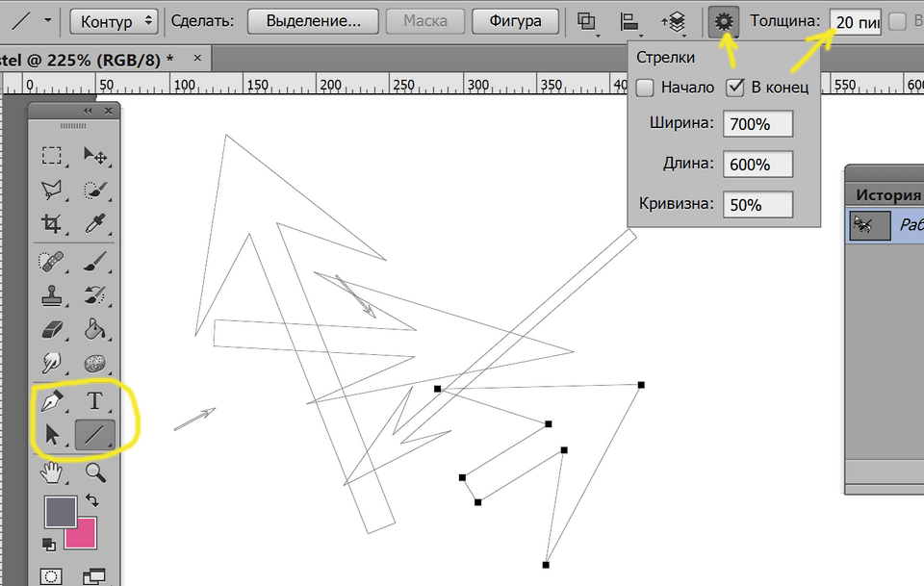Open the gear geometry options icon
Image resolution: width=924 pixels, height=586 pixels.
click(724, 20)
